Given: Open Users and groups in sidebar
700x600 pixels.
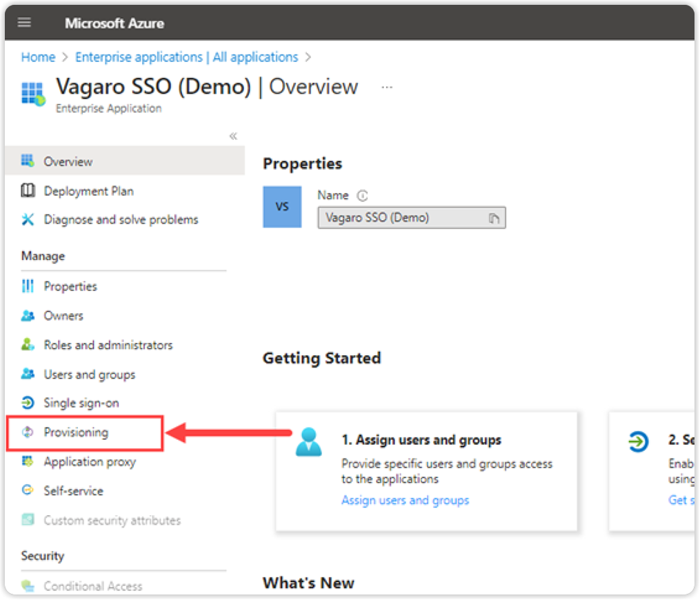Looking at the screenshot, I should click(x=89, y=374).
